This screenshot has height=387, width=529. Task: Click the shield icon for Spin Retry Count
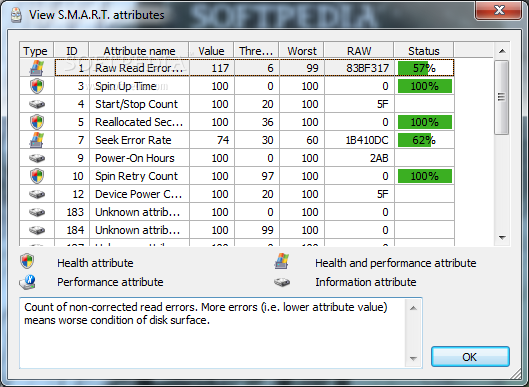point(37,176)
